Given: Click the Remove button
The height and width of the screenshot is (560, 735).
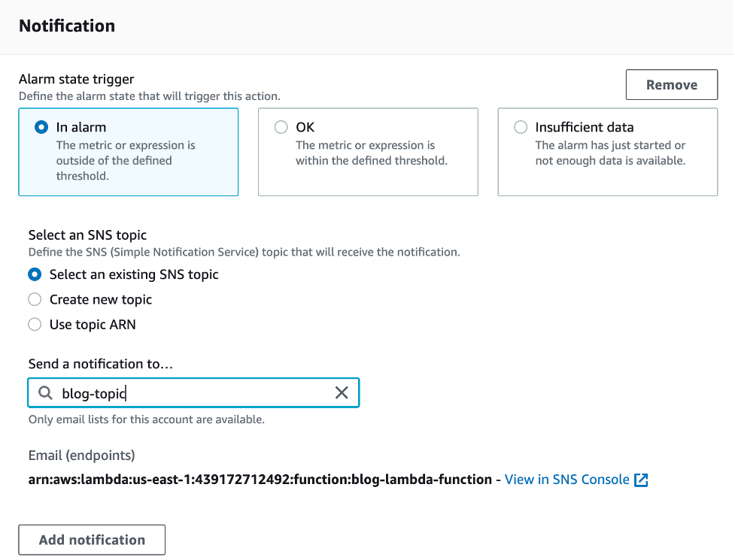Looking at the screenshot, I should (671, 84).
